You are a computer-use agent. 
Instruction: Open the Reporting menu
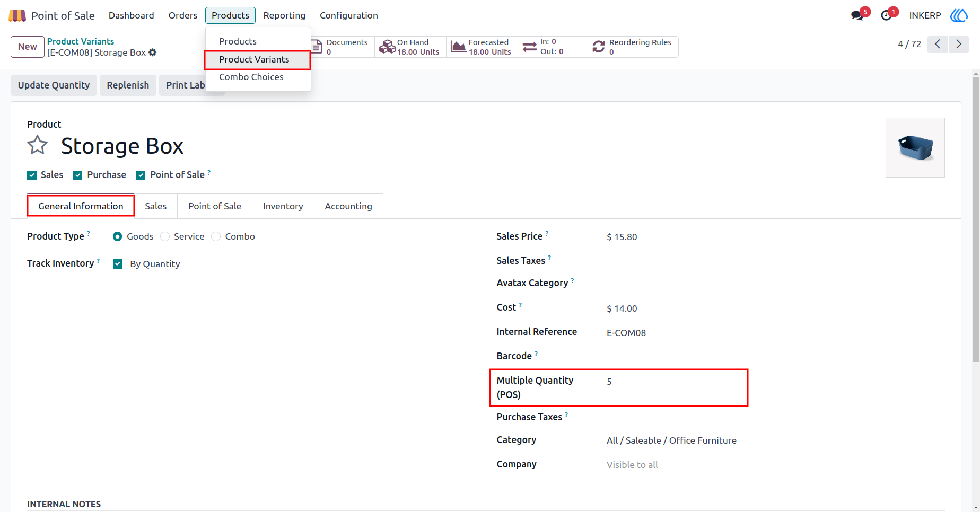tap(284, 15)
